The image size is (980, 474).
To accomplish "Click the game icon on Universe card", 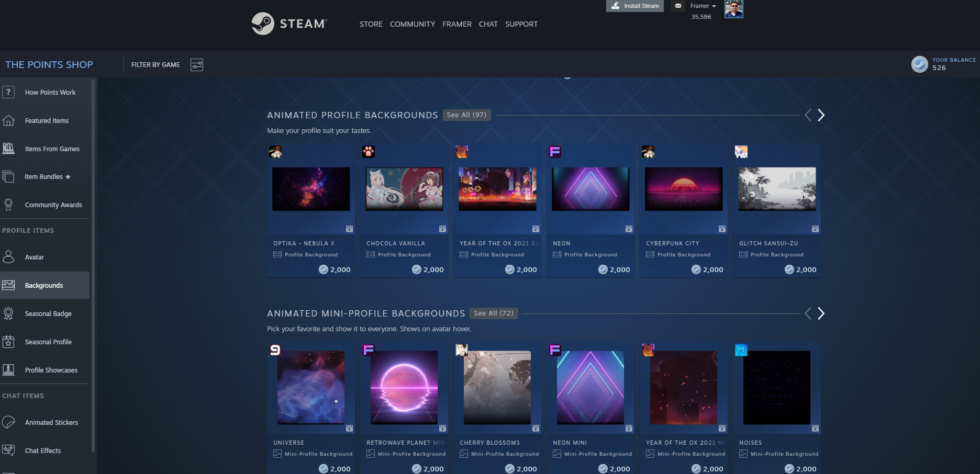I will (x=275, y=350).
